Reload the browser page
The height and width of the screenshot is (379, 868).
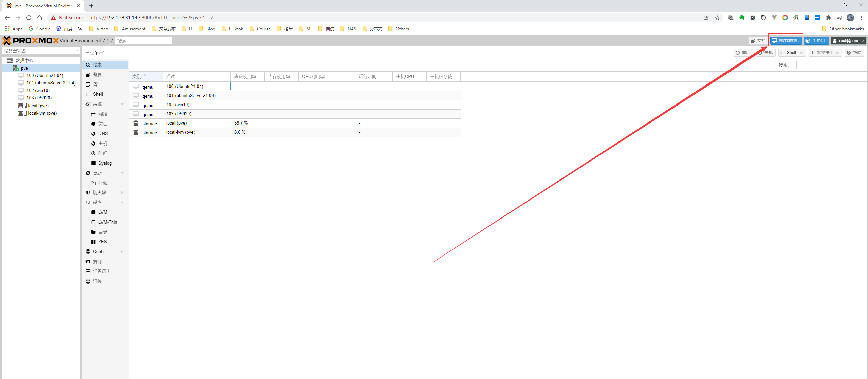click(x=29, y=18)
